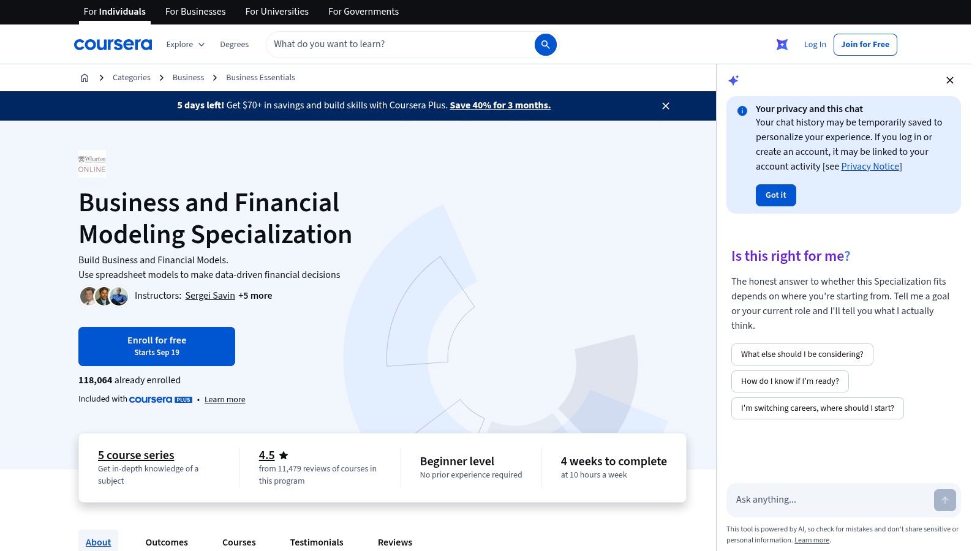Click Save 40% for 3 months link
This screenshot has width=980, height=551.
coord(500,105)
